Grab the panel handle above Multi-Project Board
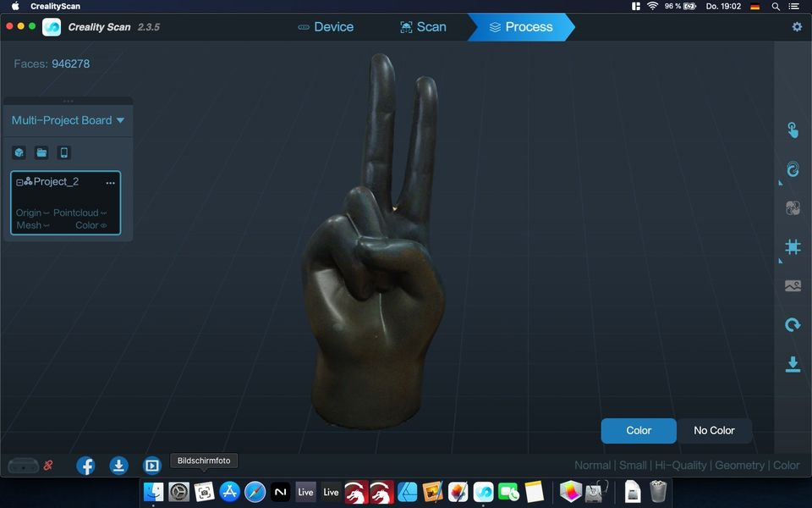Screen dimensions: 812x508 [x=68, y=101]
